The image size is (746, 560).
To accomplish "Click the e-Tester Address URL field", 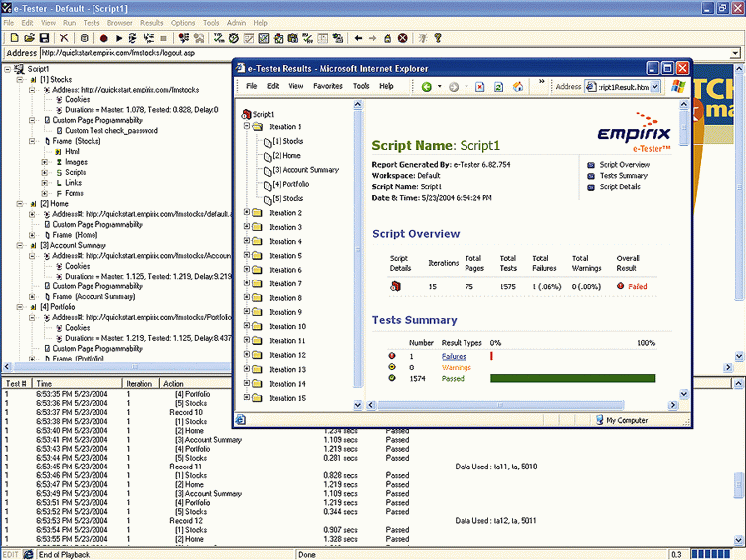I will tap(384, 53).
